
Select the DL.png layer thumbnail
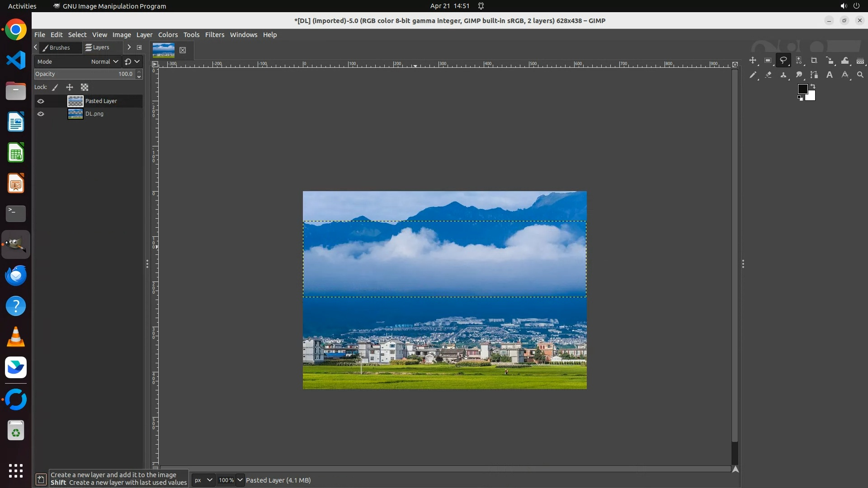coord(75,114)
